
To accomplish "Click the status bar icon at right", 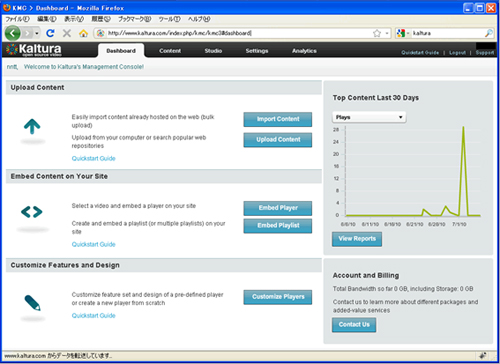I will (x=482, y=356).
